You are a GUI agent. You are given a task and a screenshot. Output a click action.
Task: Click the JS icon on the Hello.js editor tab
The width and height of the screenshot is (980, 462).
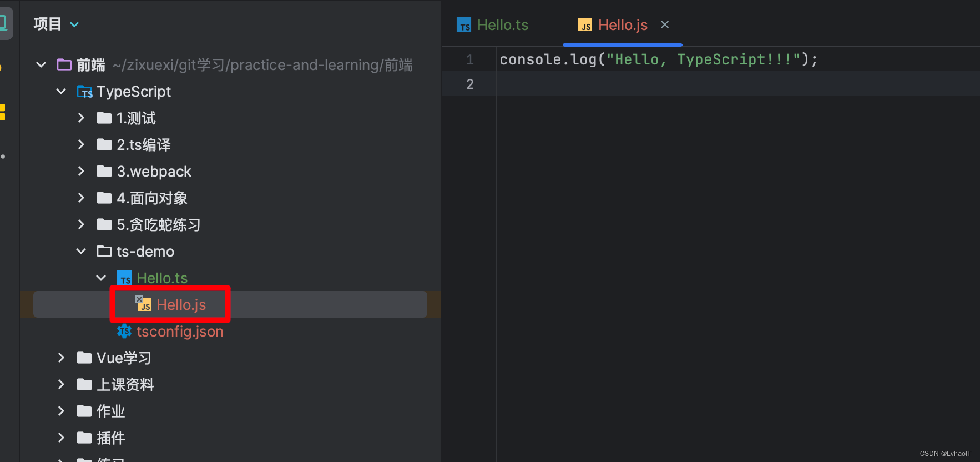tap(585, 25)
